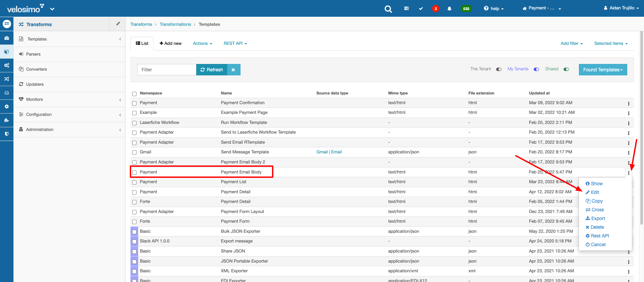Image resolution: width=644 pixels, height=282 pixels.
Task: Check the Example Payment Page row checkbox
Action: point(134,113)
